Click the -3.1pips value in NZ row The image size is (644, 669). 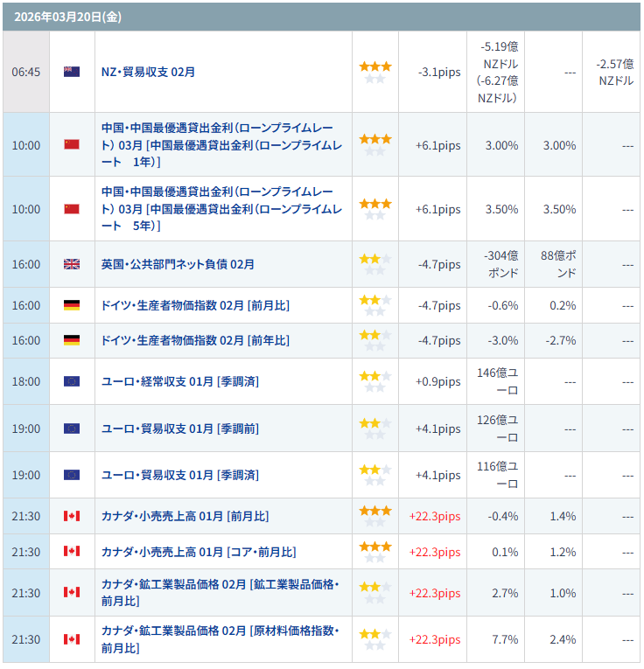pyautogui.click(x=439, y=72)
